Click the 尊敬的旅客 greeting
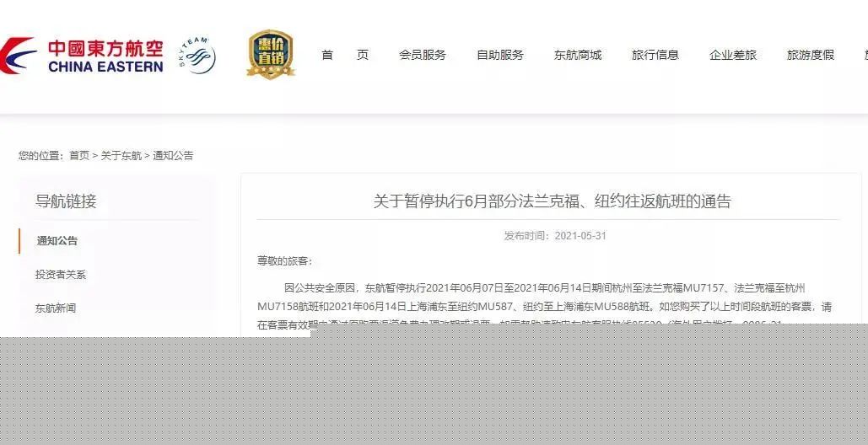The width and height of the screenshot is (868, 445). [x=284, y=261]
